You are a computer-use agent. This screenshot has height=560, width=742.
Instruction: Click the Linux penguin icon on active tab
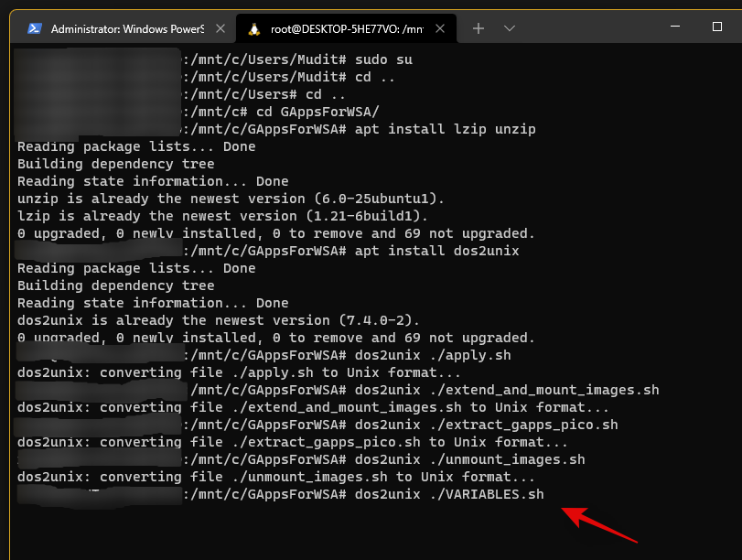pos(253,28)
